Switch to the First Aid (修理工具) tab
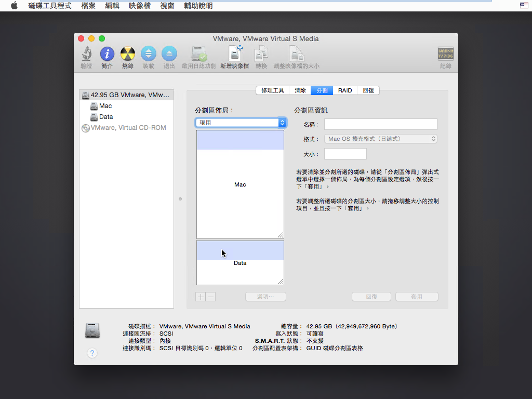The image size is (532, 399). pyautogui.click(x=272, y=90)
